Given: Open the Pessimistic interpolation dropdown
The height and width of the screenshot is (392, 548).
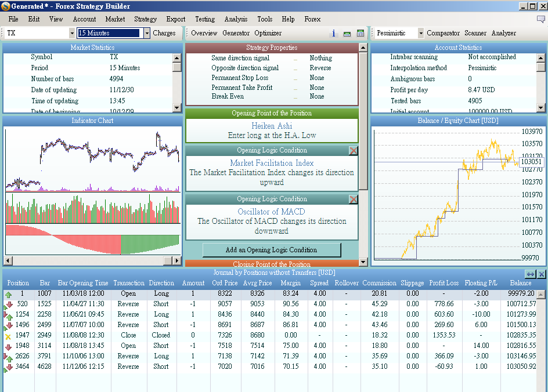Looking at the screenshot, I should 420,33.
